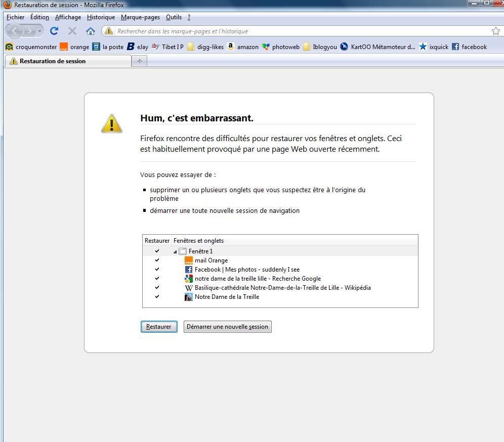Open the photoweb bookmark

[281, 47]
